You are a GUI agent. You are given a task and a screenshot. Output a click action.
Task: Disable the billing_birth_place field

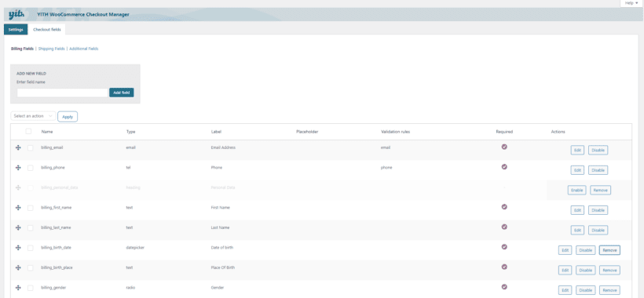pyautogui.click(x=586, y=270)
